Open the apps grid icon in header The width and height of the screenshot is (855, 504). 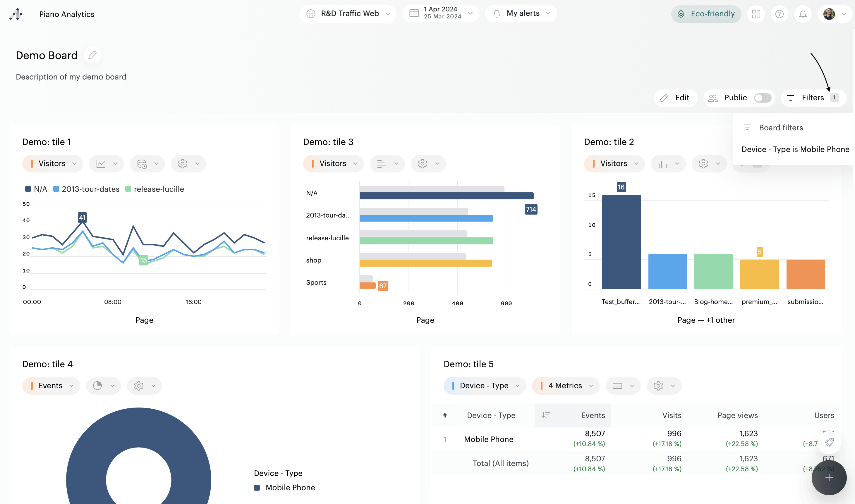(756, 14)
